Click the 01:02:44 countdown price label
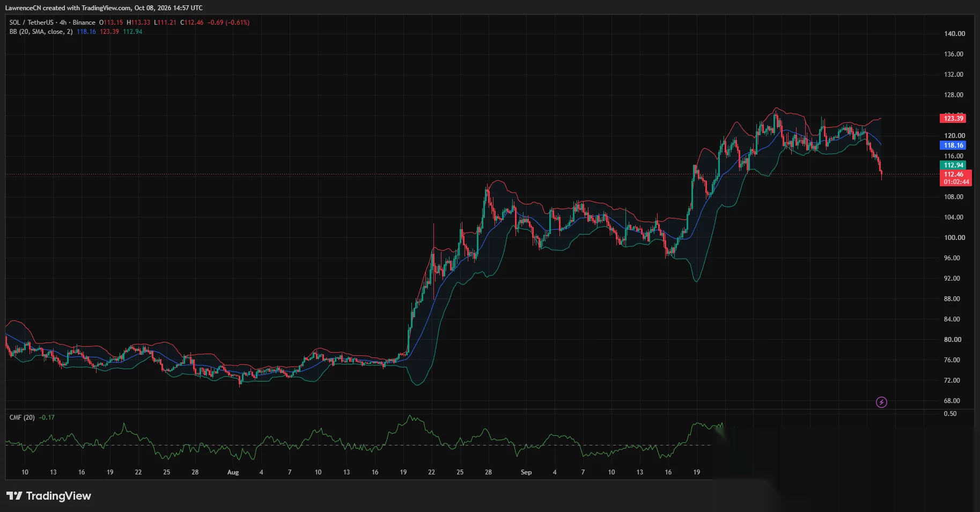 [x=956, y=182]
